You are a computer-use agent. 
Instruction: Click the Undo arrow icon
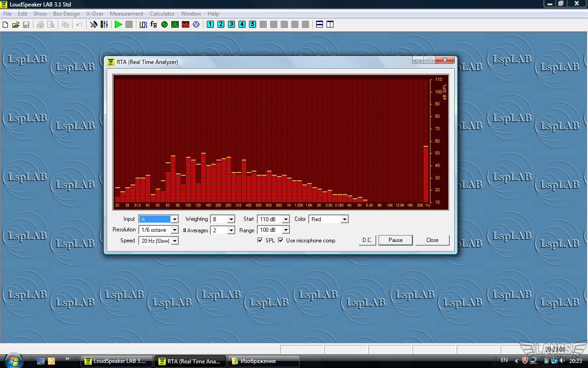(x=79, y=24)
